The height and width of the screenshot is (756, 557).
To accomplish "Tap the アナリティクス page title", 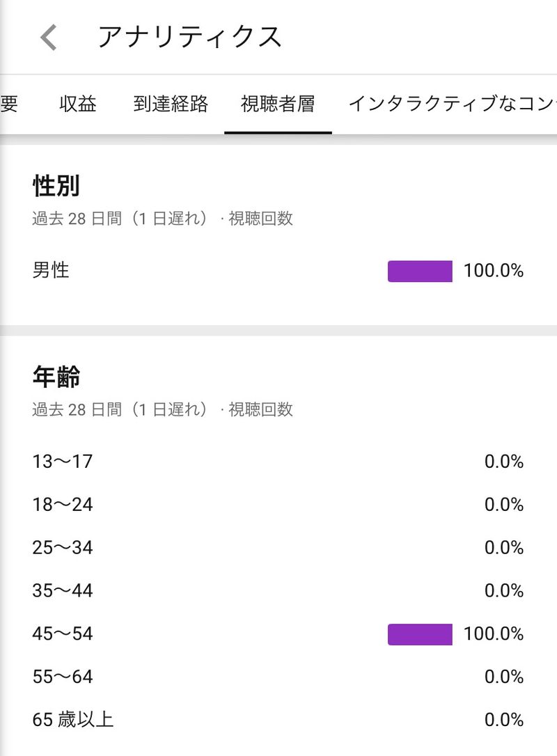I will click(x=189, y=37).
